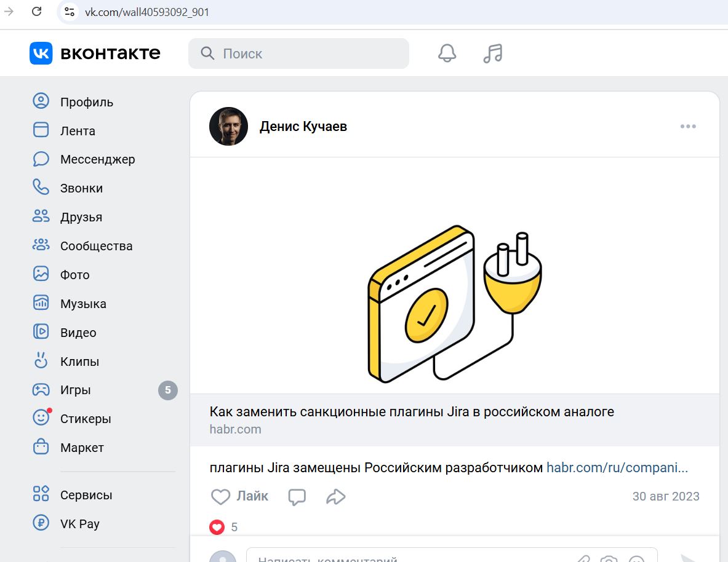This screenshot has width=728, height=562.
Task: Click the heart Like icon on post
Action: 220,497
